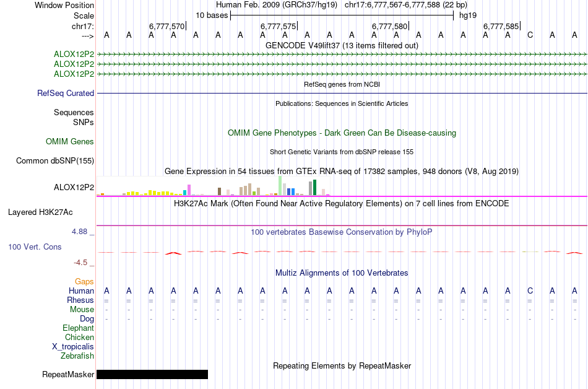
Task: Open Publications: Sequences in Scientific Articles title
Action: [x=342, y=103]
